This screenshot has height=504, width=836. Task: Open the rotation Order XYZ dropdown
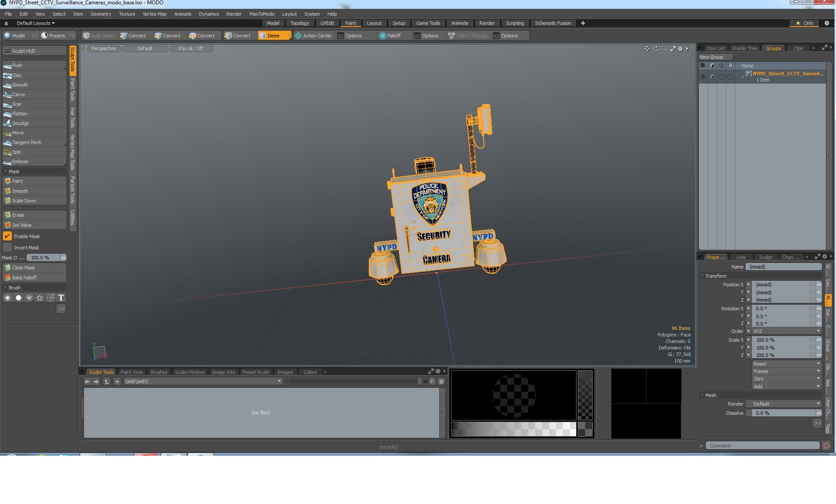786,331
